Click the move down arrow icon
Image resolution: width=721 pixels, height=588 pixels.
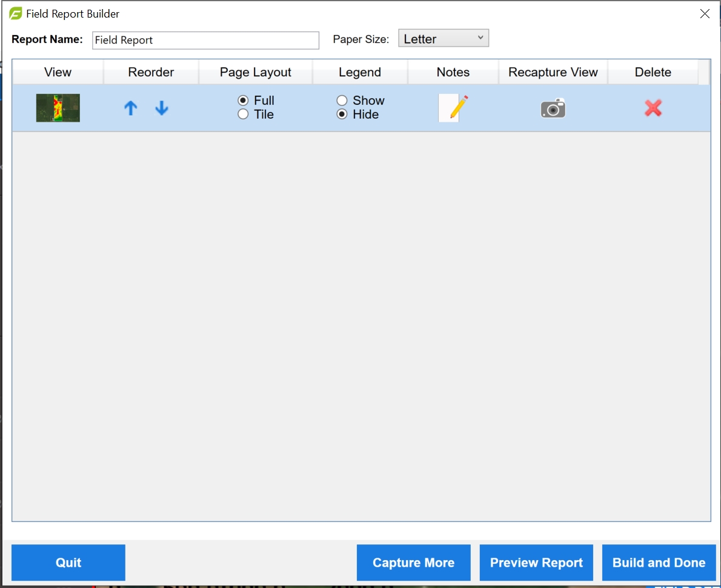point(162,108)
